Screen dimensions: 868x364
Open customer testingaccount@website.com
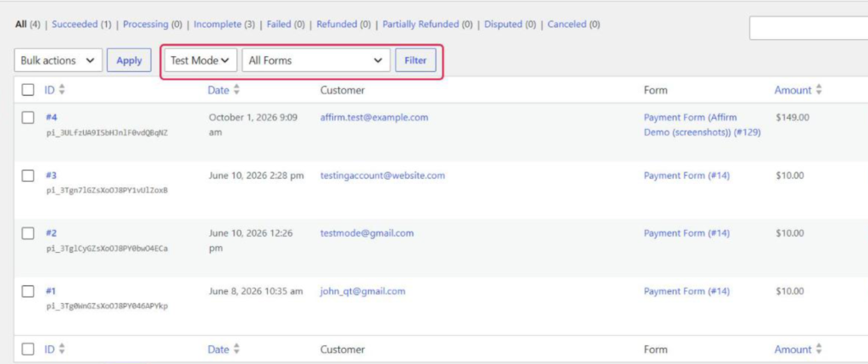[382, 176]
